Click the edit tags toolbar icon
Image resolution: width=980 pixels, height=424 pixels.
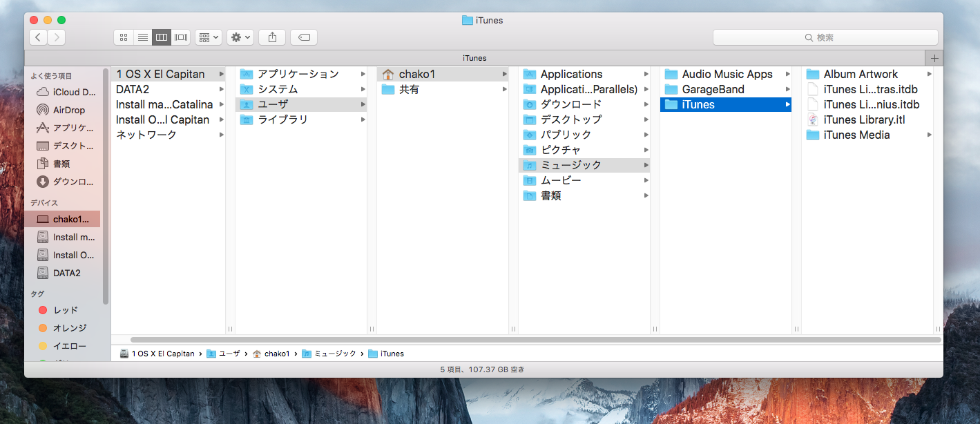pos(304,37)
